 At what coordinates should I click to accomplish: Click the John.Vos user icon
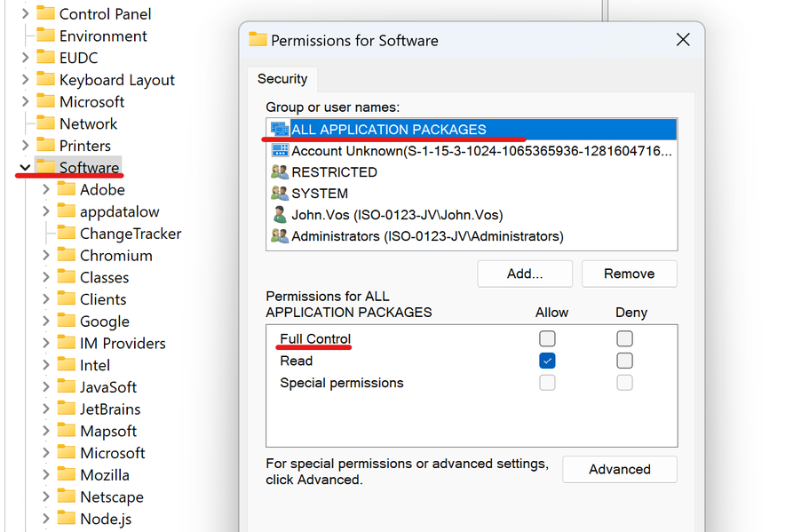pyautogui.click(x=280, y=215)
